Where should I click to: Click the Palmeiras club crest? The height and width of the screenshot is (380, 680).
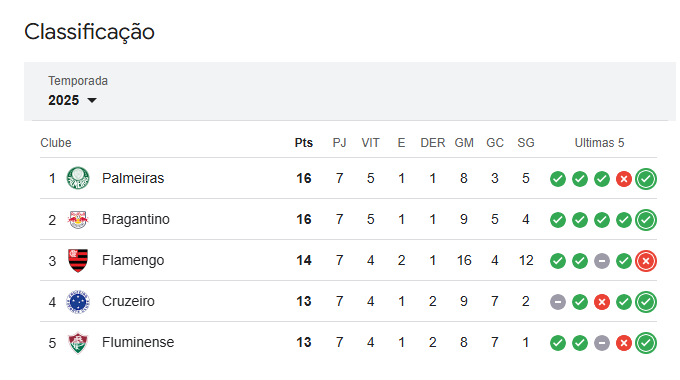coord(78,178)
